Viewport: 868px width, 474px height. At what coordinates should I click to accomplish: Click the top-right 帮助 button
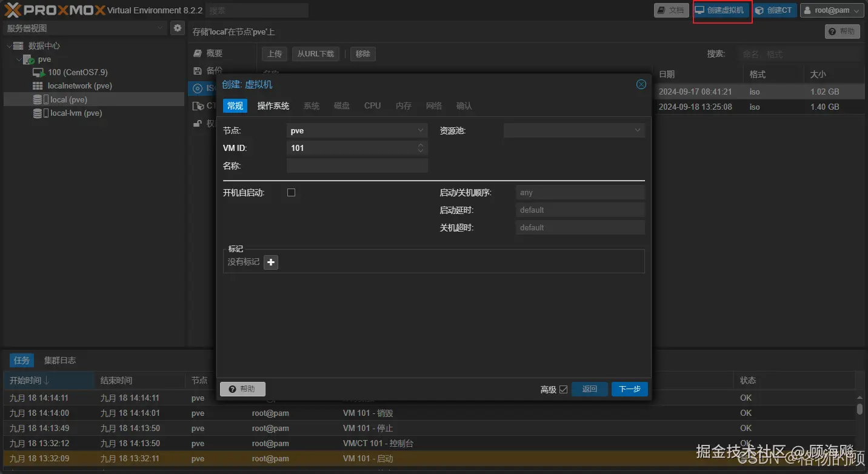tap(842, 31)
